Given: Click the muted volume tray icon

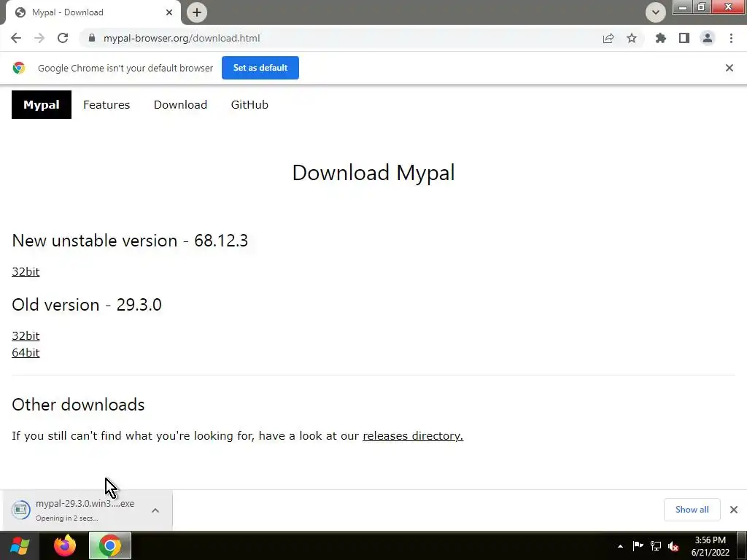Looking at the screenshot, I should (673, 546).
